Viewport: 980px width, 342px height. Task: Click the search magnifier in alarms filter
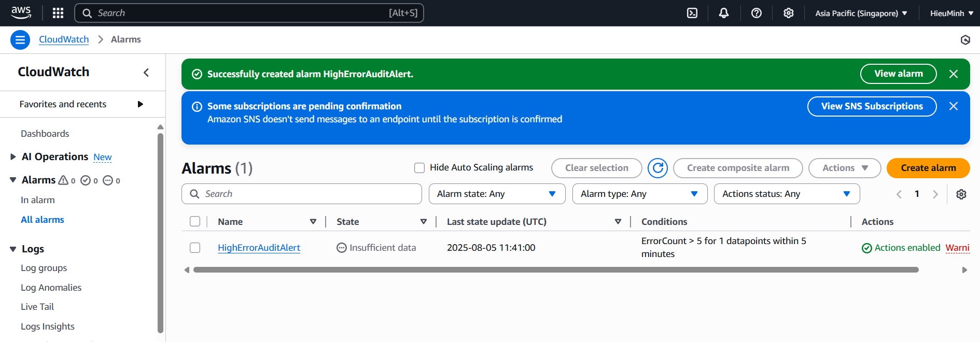point(194,194)
